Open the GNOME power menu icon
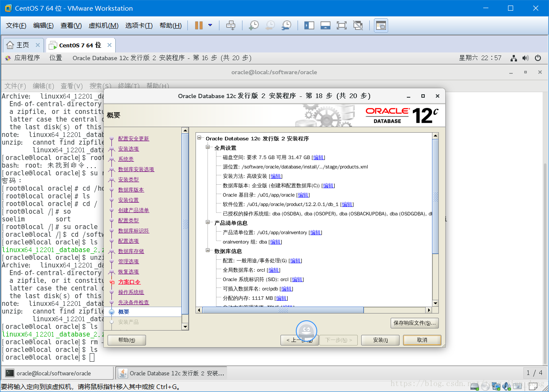 [538, 58]
